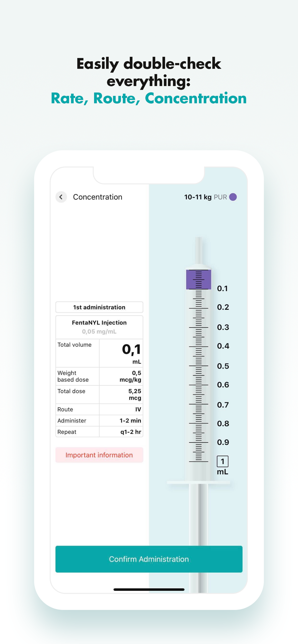Click Important information button

click(x=99, y=455)
